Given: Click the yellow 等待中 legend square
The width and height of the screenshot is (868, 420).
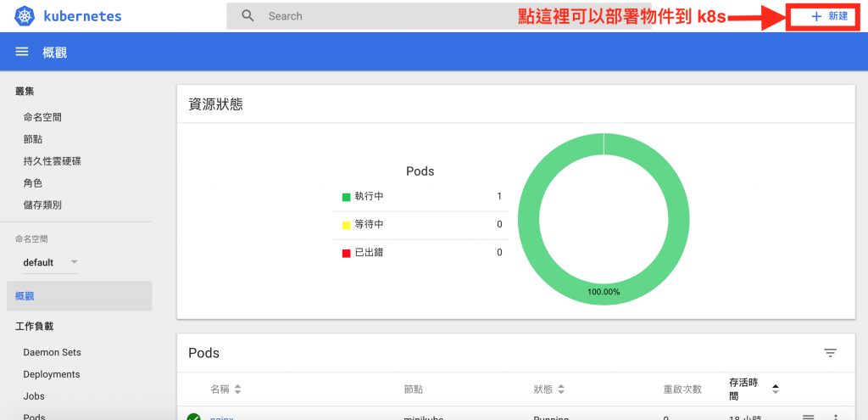Looking at the screenshot, I should (x=347, y=225).
